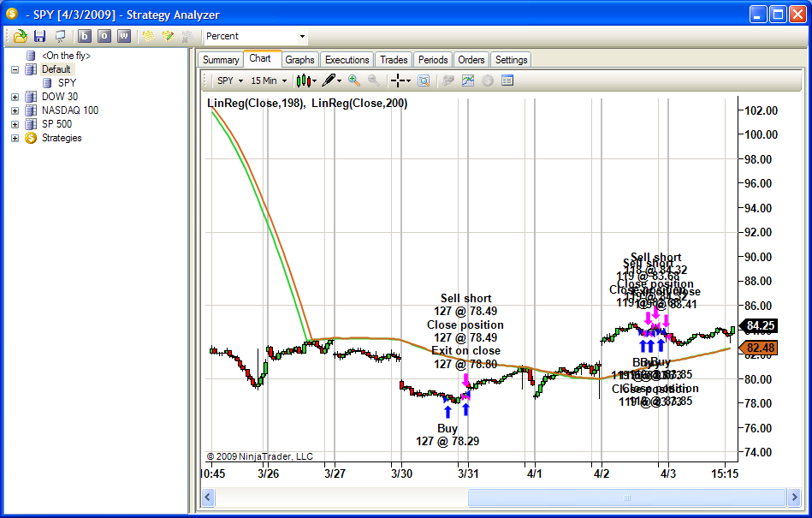Select the SPY item under Default

coord(67,83)
